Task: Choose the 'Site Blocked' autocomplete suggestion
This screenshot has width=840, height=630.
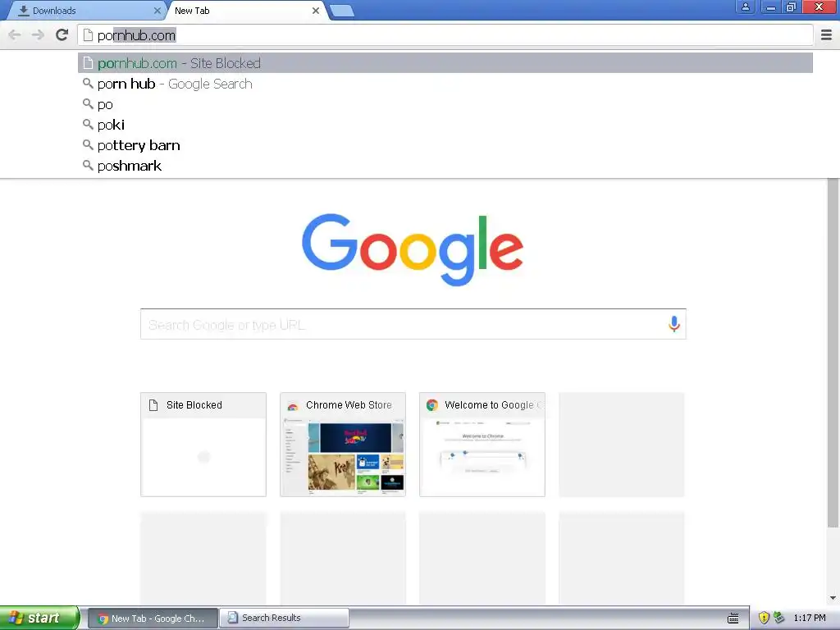Action: [445, 63]
